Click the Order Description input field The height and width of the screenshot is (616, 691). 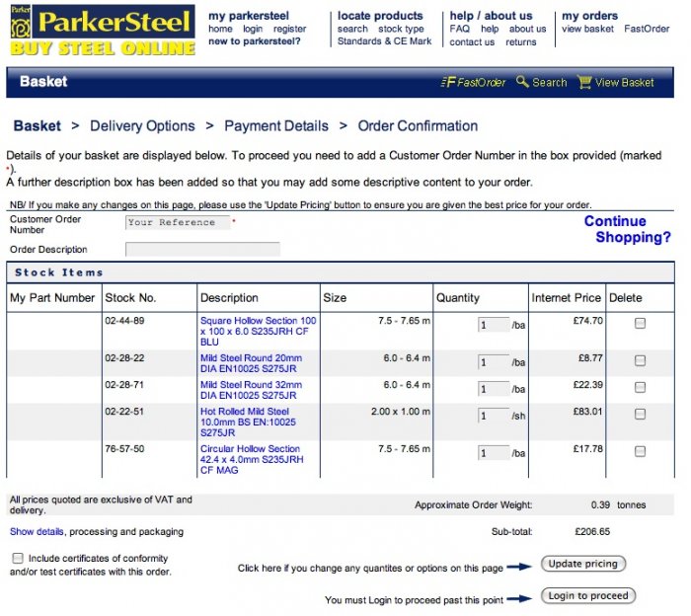[202, 250]
